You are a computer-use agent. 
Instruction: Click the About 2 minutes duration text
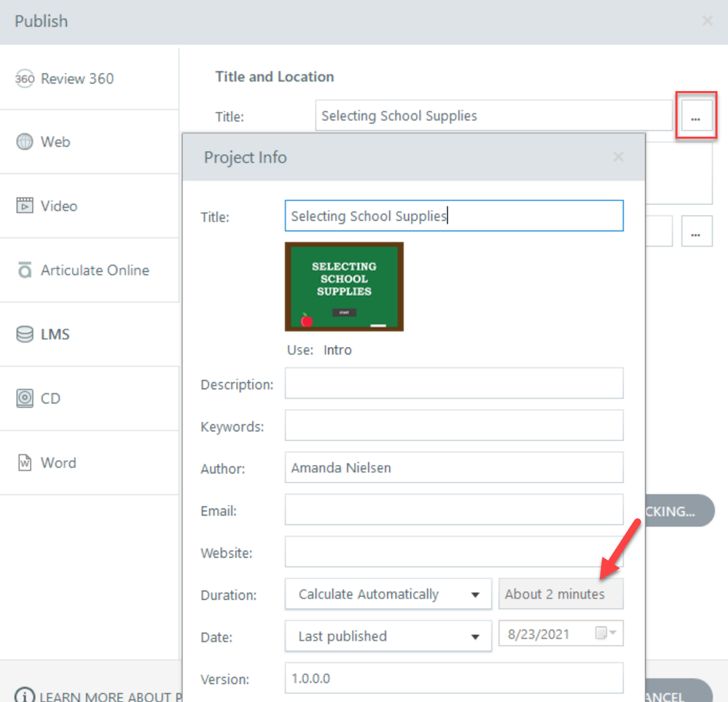pos(555,594)
